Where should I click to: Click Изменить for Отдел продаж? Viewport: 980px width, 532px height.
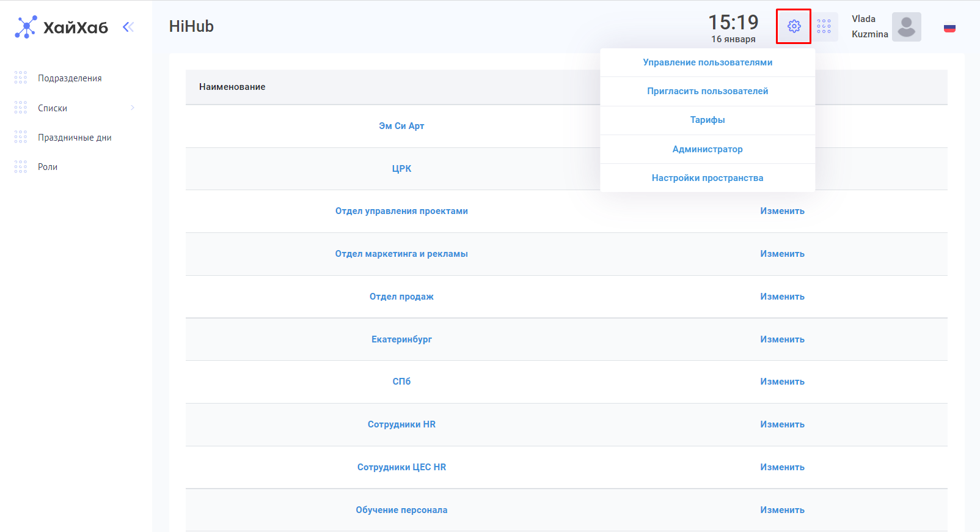coord(782,297)
